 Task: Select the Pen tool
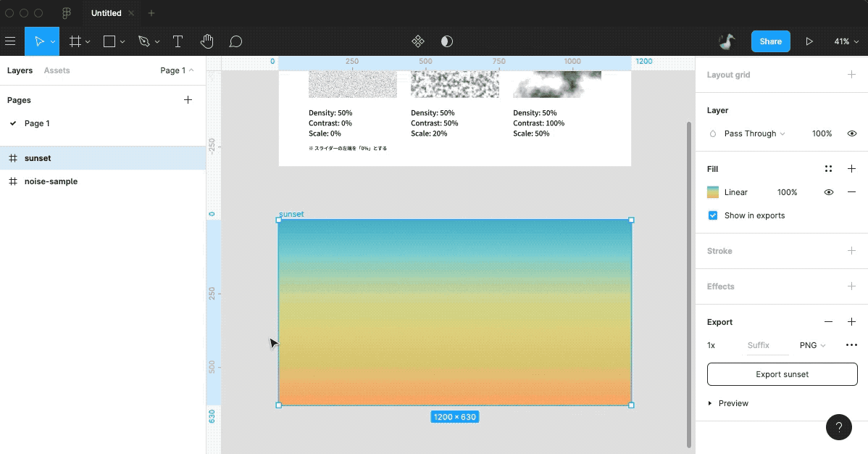144,41
